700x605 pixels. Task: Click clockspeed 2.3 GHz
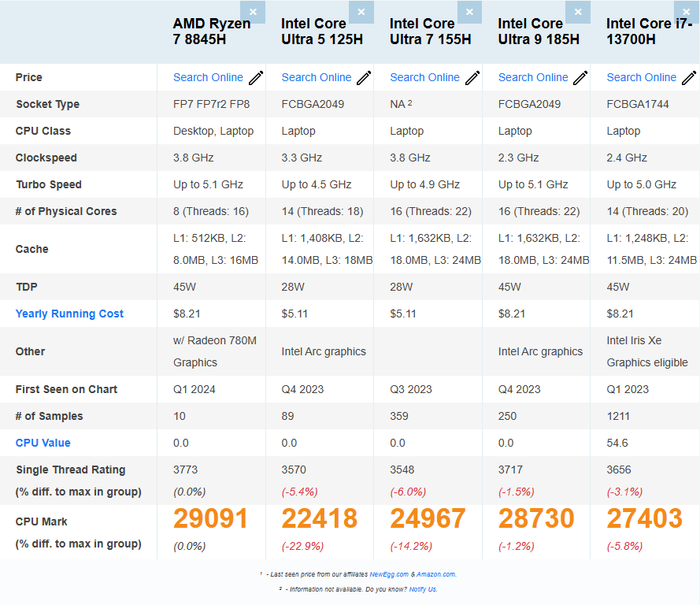click(x=518, y=158)
